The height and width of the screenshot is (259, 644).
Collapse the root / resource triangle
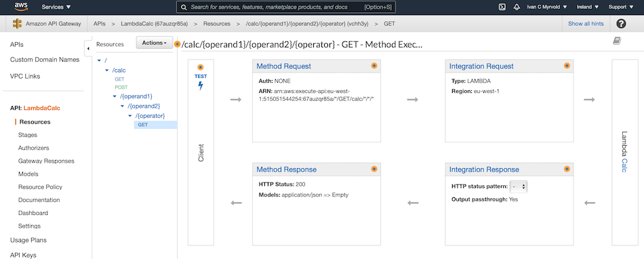click(x=99, y=61)
